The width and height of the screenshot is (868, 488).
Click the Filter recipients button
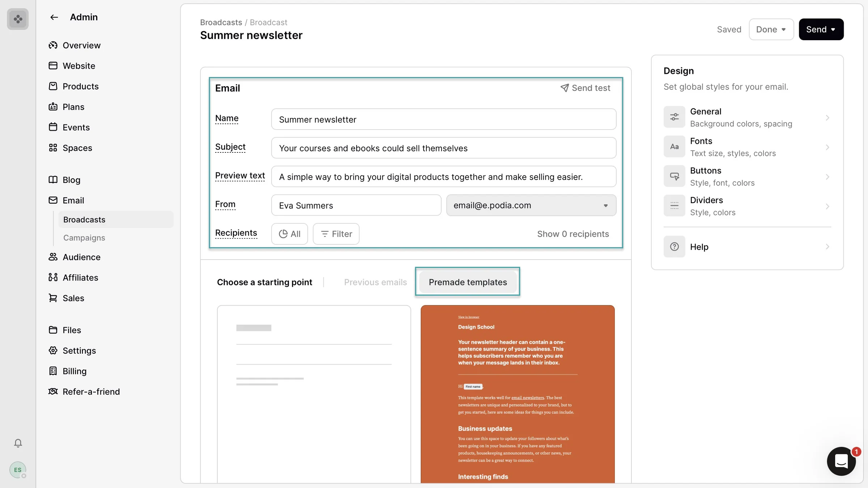(336, 234)
